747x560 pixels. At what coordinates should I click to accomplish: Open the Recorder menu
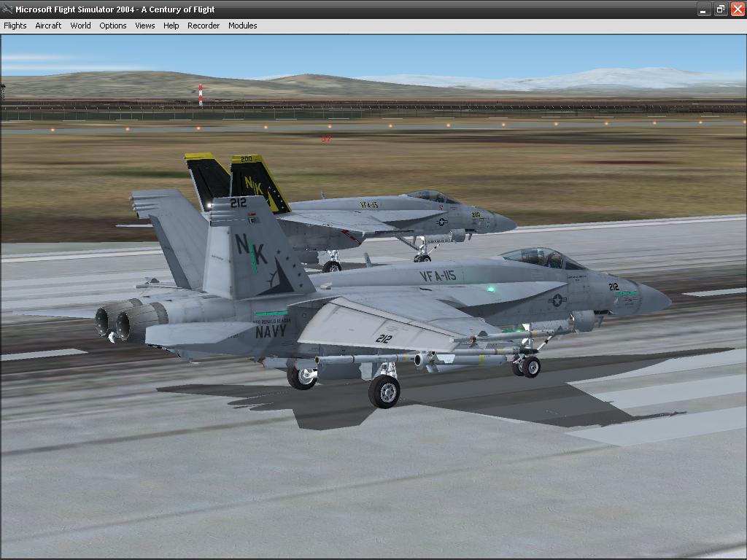coord(204,26)
